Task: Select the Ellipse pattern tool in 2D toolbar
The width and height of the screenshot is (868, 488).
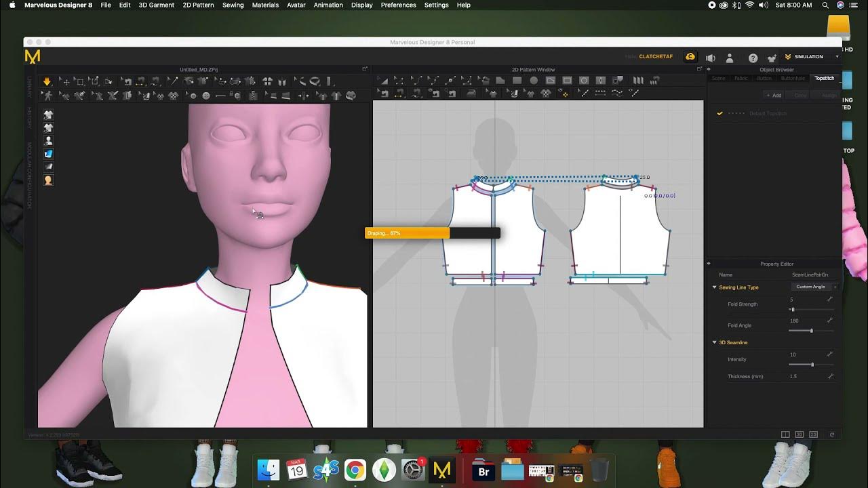Action: 534,81
